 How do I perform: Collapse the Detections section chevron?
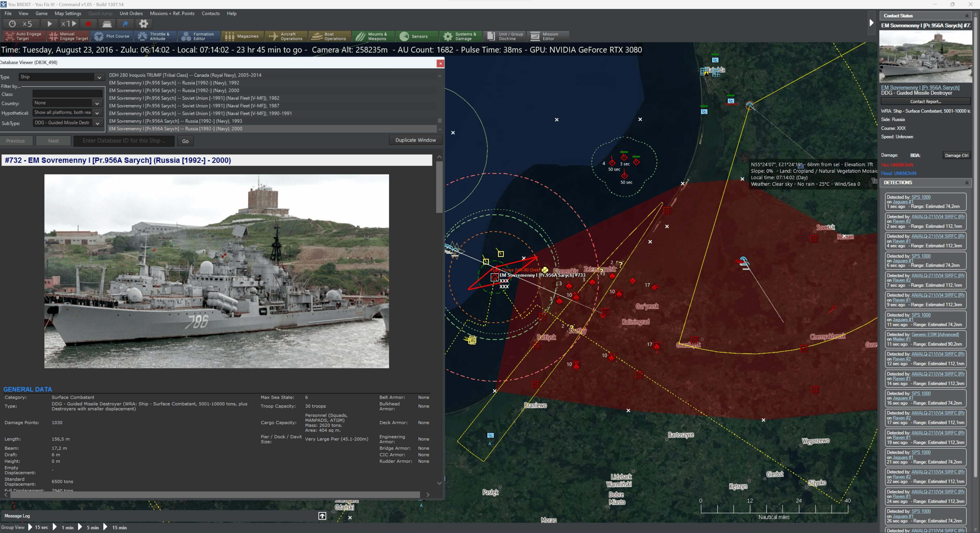click(x=966, y=183)
